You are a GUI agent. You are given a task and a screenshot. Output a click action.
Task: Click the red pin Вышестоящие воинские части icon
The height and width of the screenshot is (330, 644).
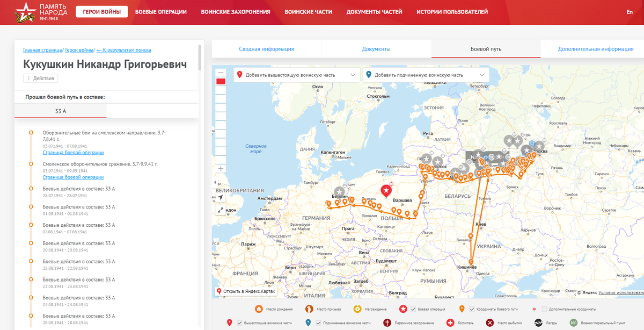pyautogui.click(x=230, y=322)
